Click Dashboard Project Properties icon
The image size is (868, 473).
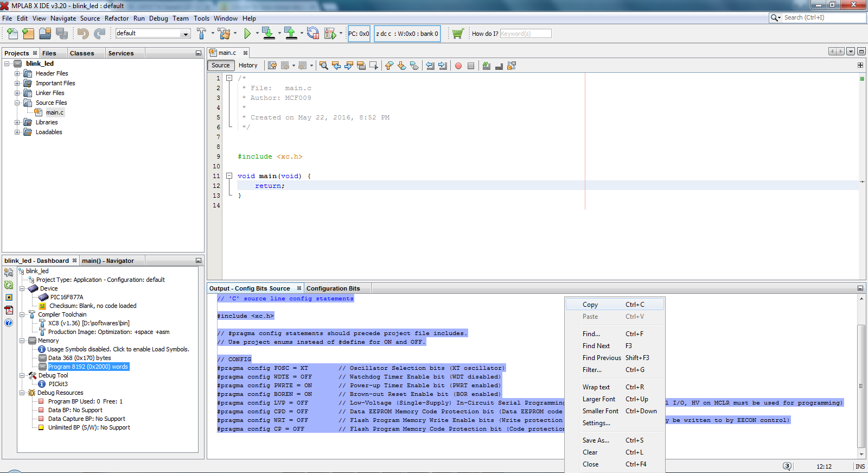(x=9, y=273)
